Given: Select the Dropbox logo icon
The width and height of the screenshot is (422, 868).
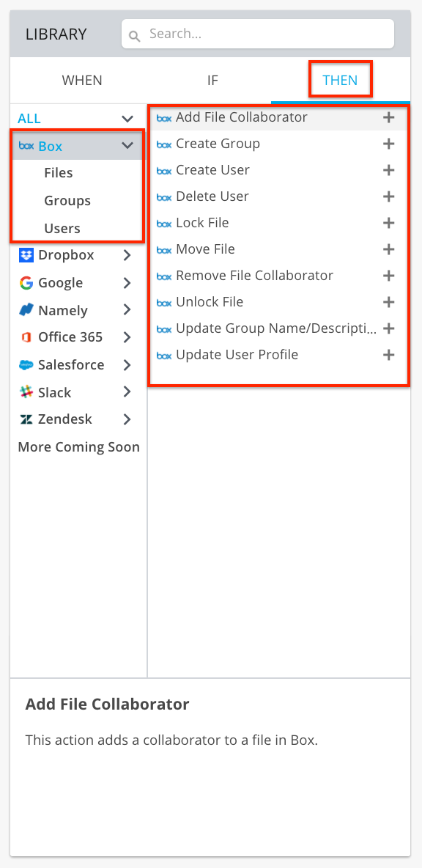Looking at the screenshot, I should (26, 255).
